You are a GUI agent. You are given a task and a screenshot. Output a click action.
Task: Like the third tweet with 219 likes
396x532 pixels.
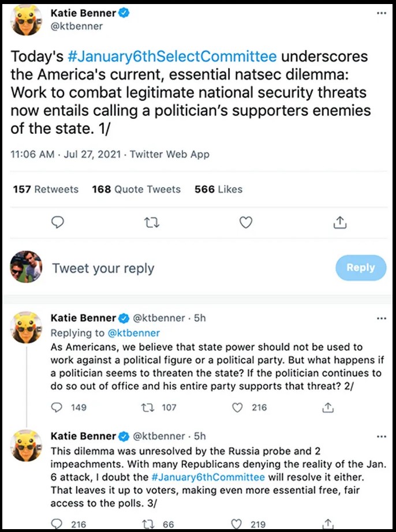[237, 524]
